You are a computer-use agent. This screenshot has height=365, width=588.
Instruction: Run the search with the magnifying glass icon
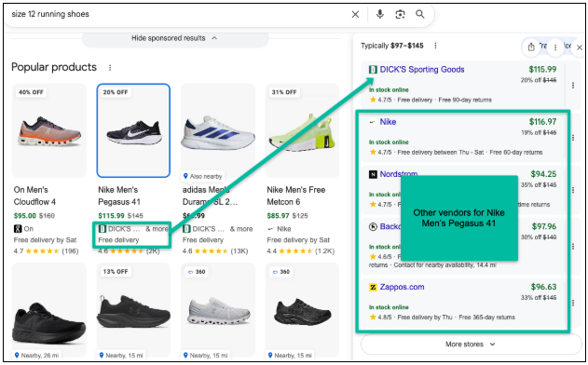[x=420, y=14]
